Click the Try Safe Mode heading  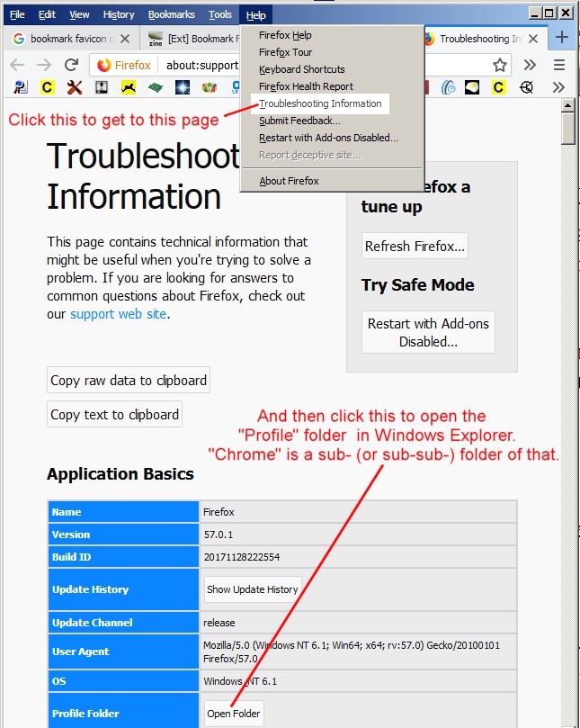417,285
